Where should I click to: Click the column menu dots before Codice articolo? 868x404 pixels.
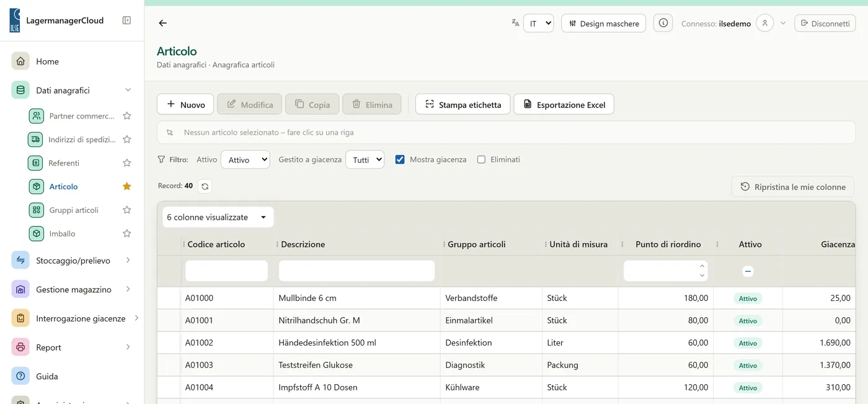(184, 245)
